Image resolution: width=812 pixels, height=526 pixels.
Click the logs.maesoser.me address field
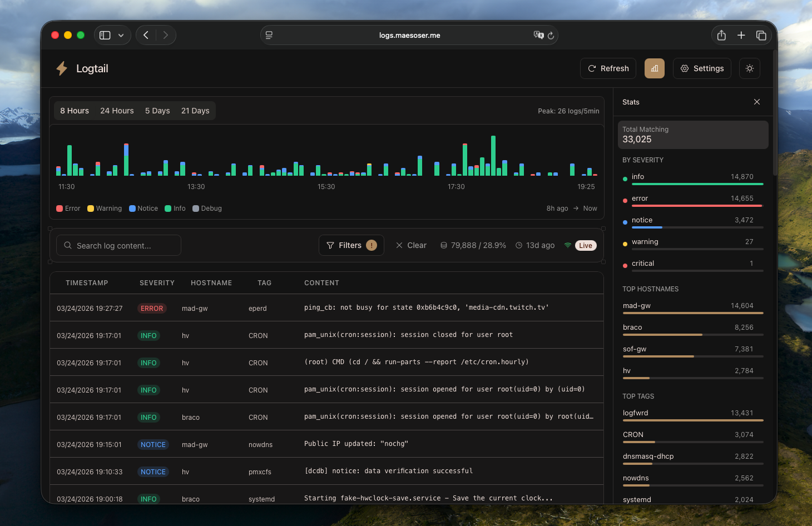[x=409, y=35]
